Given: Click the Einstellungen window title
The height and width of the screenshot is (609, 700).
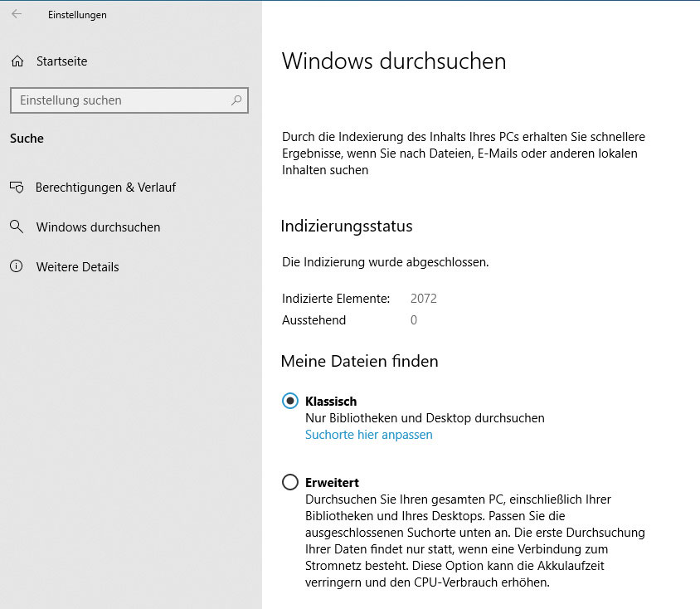Looking at the screenshot, I should (x=77, y=15).
